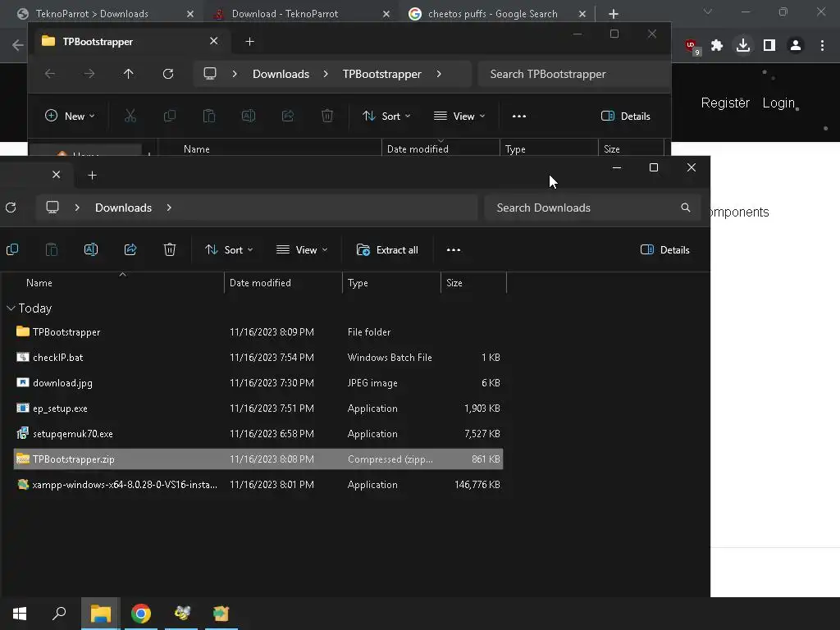Open Chrome downloads icon
Image resolution: width=840 pixels, height=630 pixels.
point(743,46)
